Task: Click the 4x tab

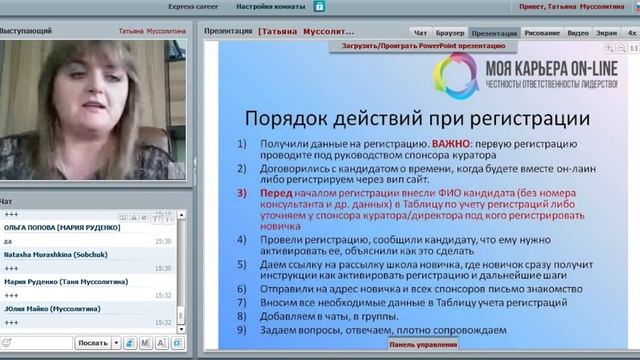Action: (632, 33)
